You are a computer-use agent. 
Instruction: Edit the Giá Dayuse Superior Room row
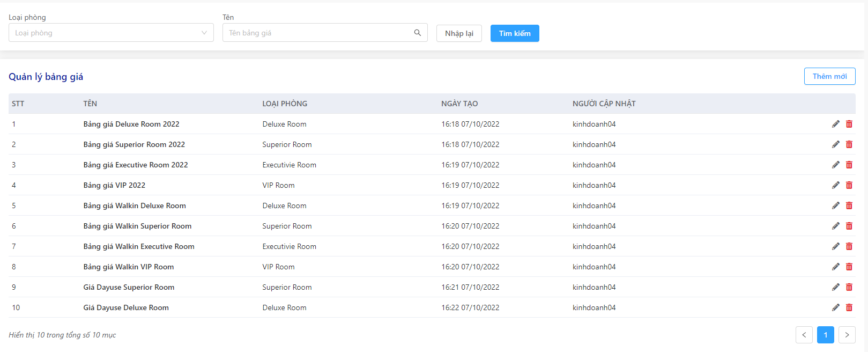(x=836, y=287)
